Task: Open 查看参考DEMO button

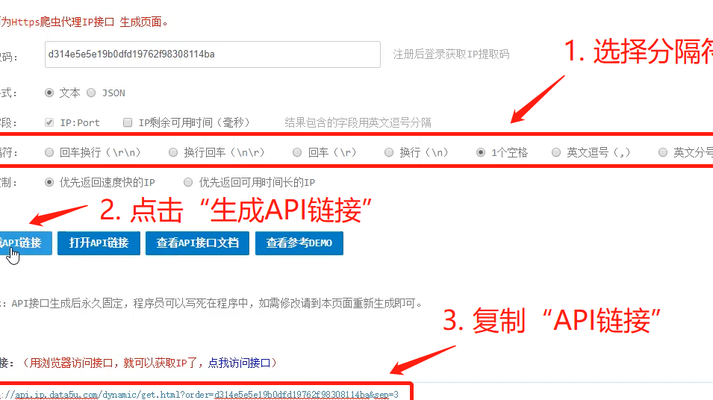Action: 299,243
